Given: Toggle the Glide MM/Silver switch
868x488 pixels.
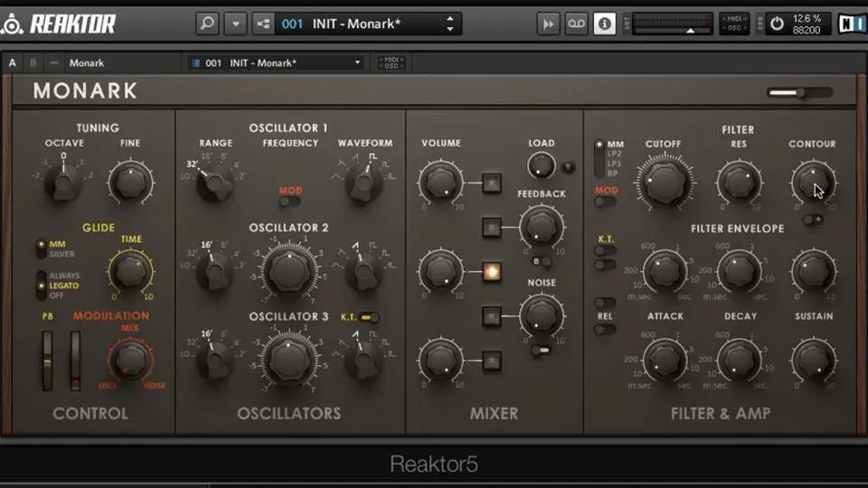Looking at the screenshot, I should 41,249.
